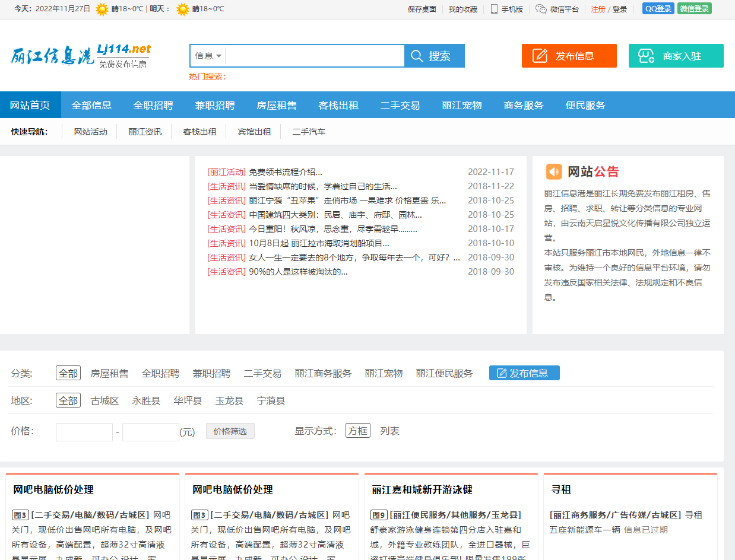The height and width of the screenshot is (560, 735).
Task: Switch display mode to 列表
Action: tap(389, 431)
